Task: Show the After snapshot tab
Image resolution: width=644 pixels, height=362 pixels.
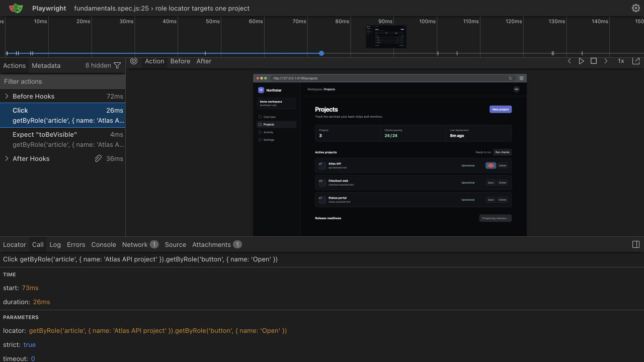Action: coord(204,61)
